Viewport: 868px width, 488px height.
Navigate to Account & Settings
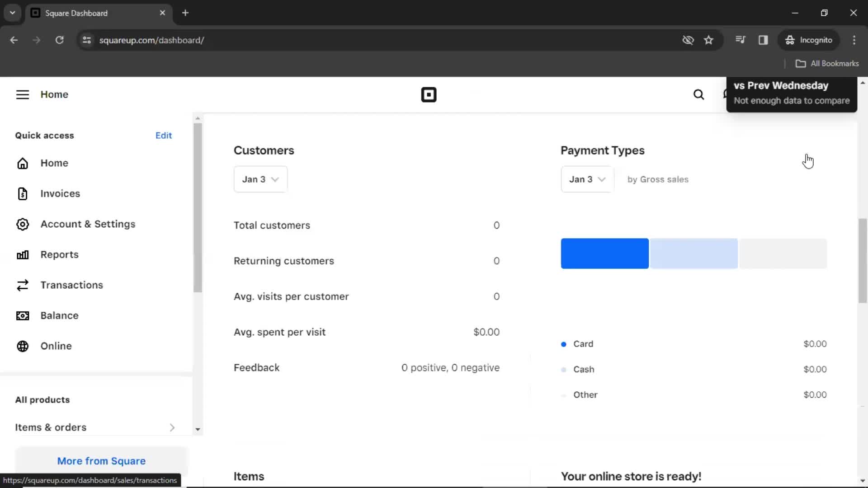[88, 224]
